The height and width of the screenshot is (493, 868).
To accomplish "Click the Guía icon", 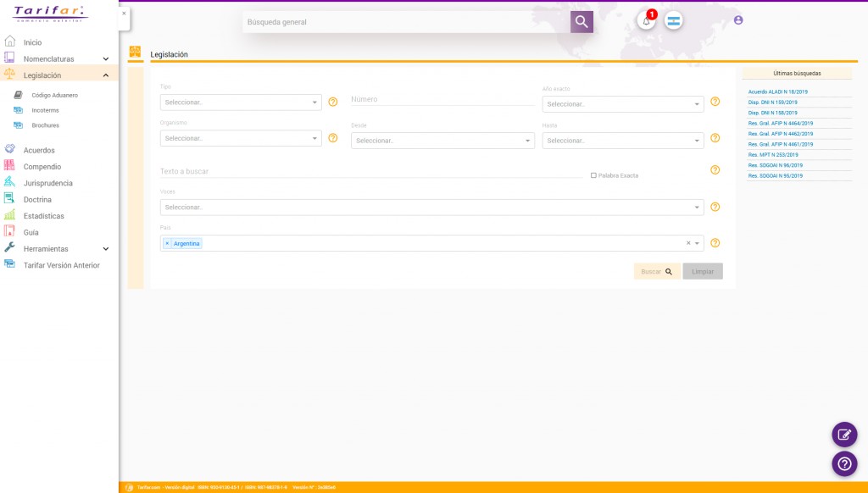I will pyautogui.click(x=9, y=231).
